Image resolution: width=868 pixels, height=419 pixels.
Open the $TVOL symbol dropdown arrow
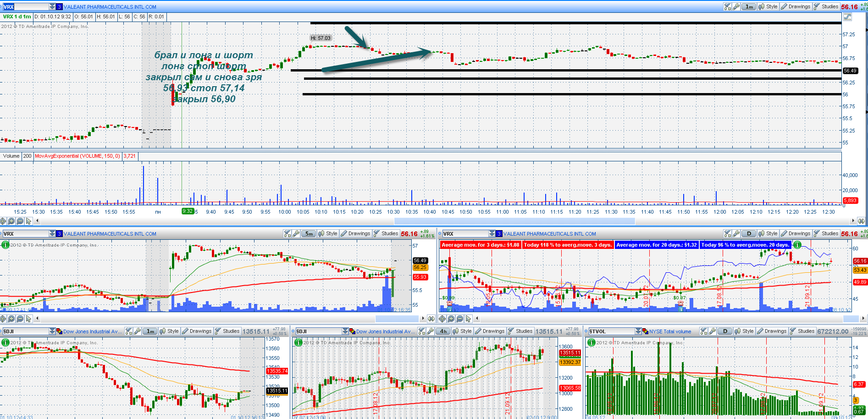coord(638,331)
